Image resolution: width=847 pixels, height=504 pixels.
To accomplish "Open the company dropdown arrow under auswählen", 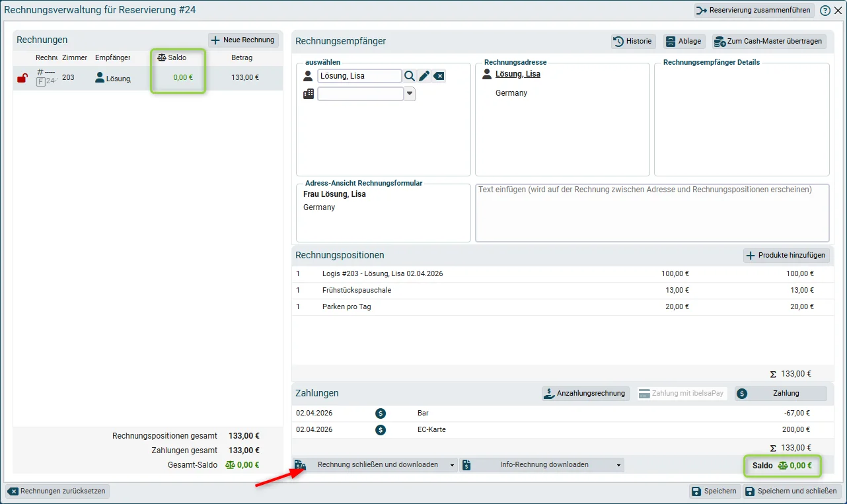I will [410, 94].
